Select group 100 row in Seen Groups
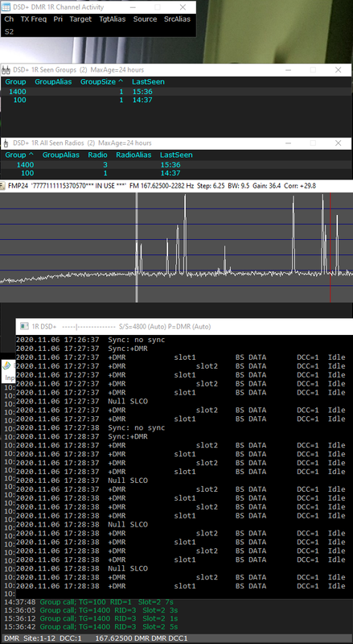The image size is (353, 644). click(x=176, y=100)
